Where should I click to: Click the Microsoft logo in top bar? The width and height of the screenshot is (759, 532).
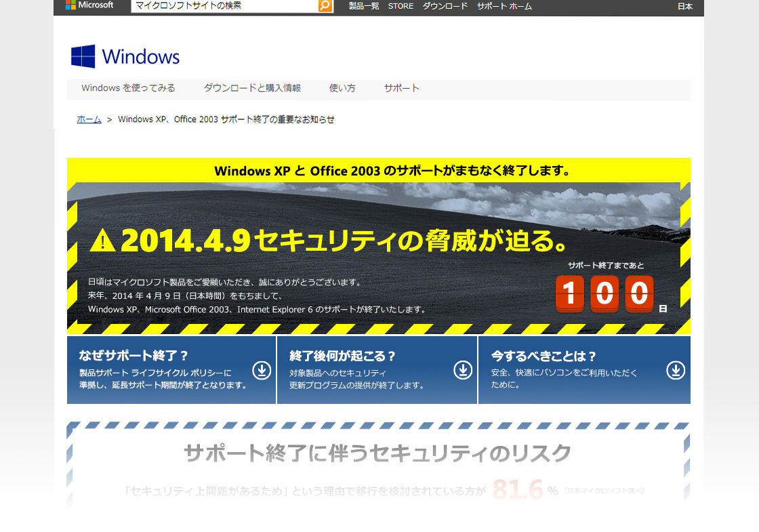click(89, 5)
